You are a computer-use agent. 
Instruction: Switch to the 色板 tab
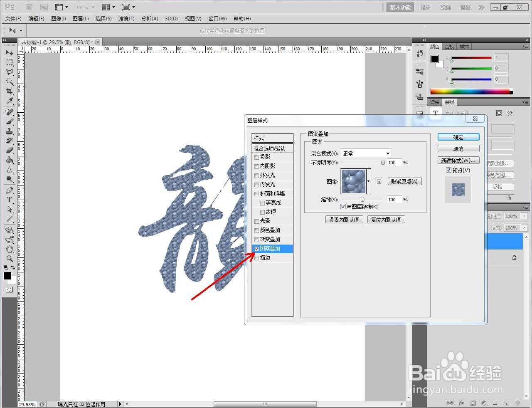pos(449,46)
